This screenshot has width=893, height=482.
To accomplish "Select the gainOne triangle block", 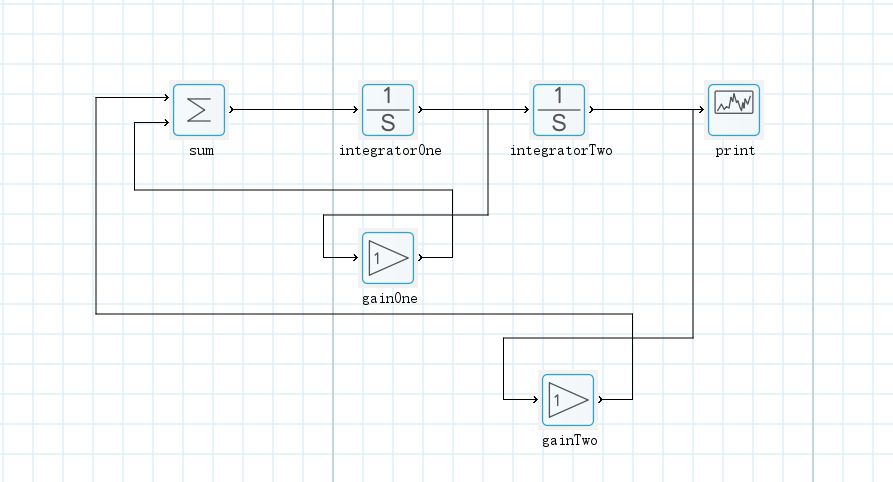I will (x=388, y=257).
